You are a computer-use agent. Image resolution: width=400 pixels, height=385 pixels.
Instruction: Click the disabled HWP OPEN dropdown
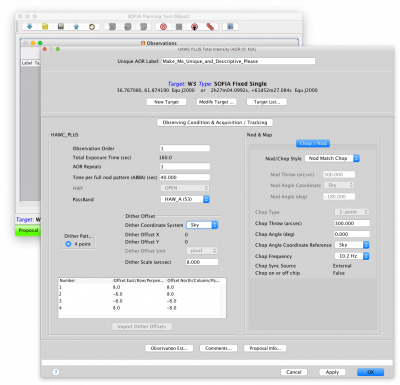[x=185, y=188]
